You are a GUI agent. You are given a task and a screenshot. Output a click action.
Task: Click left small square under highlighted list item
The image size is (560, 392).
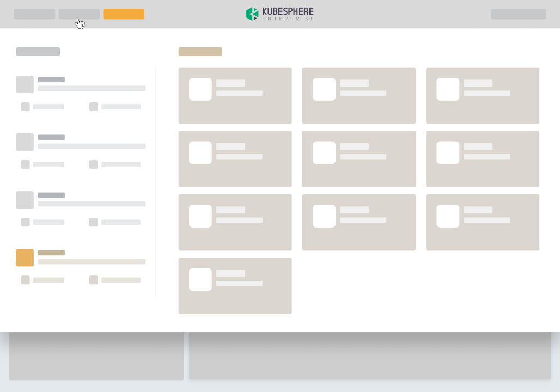click(x=25, y=280)
